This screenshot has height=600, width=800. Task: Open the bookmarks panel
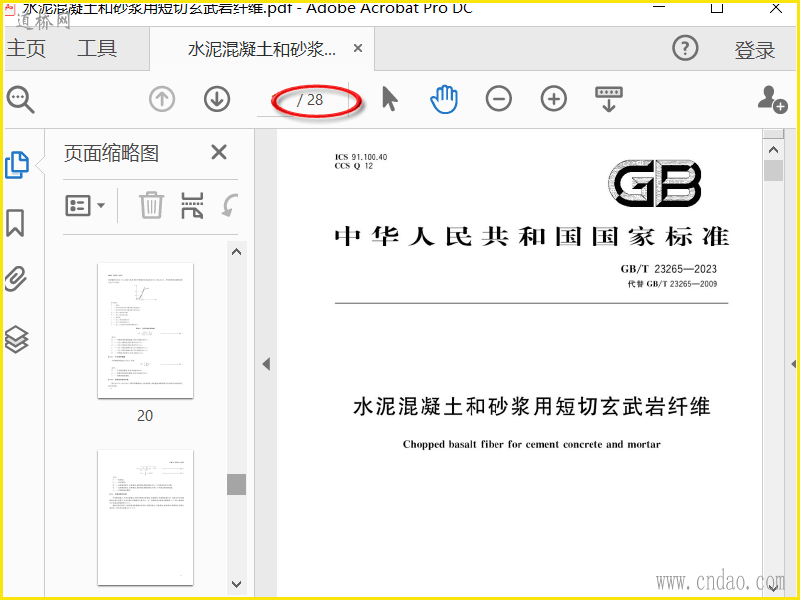[x=15, y=223]
